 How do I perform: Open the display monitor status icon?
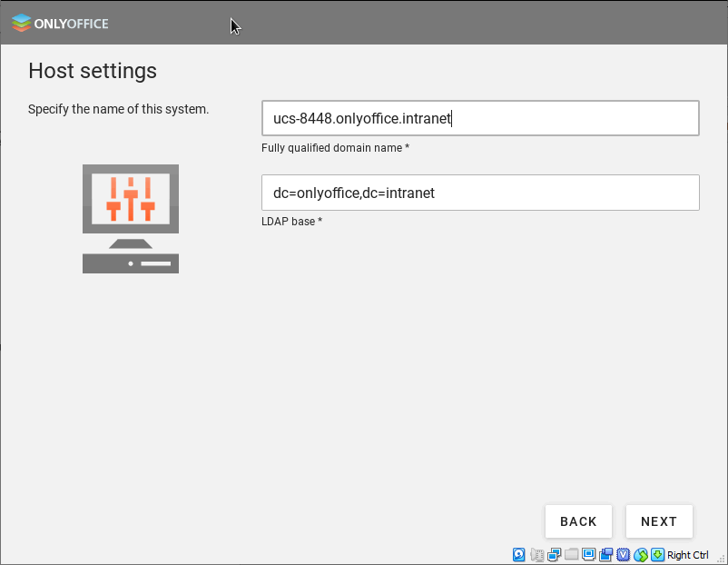(588, 555)
